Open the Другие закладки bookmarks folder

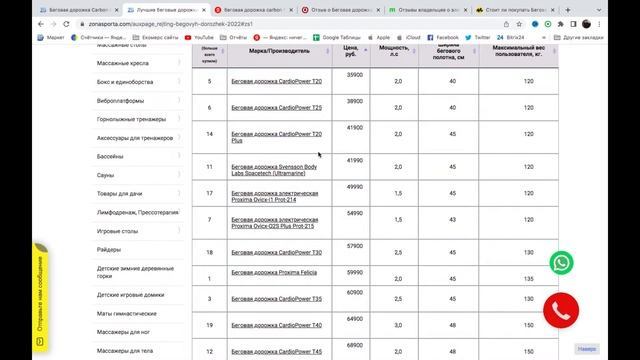click(x=578, y=38)
